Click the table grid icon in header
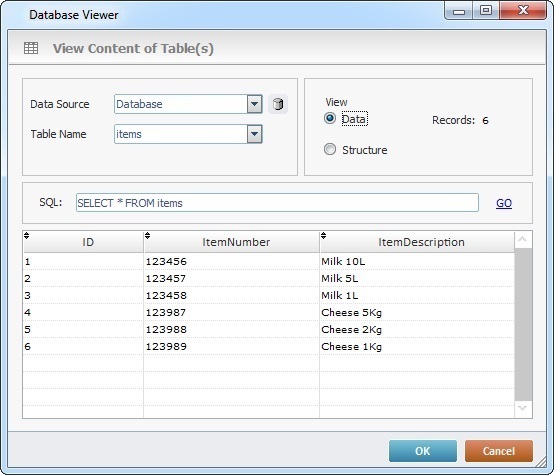Image resolution: width=554 pixels, height=475 pixels. pyautogui.click(x=31, y=48)
